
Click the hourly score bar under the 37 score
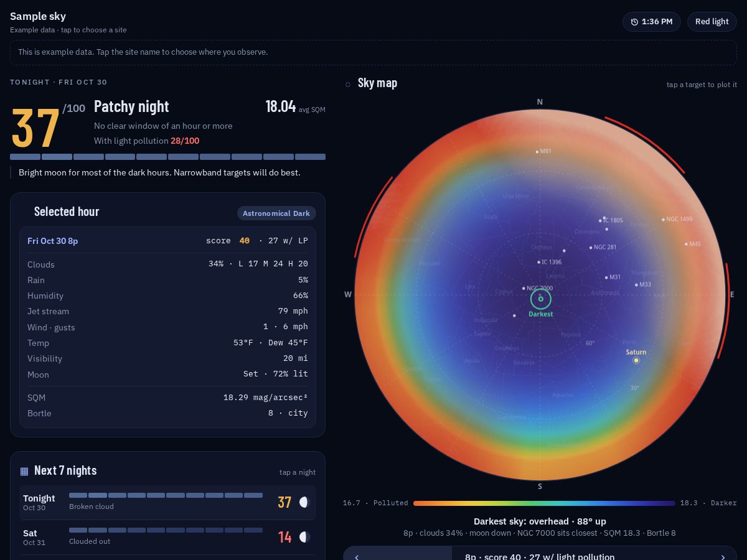(x=167, y=157)
